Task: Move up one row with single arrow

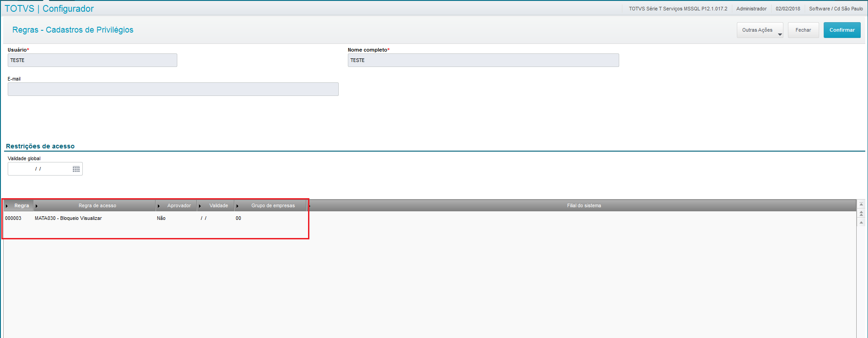Action: (861, 222)
